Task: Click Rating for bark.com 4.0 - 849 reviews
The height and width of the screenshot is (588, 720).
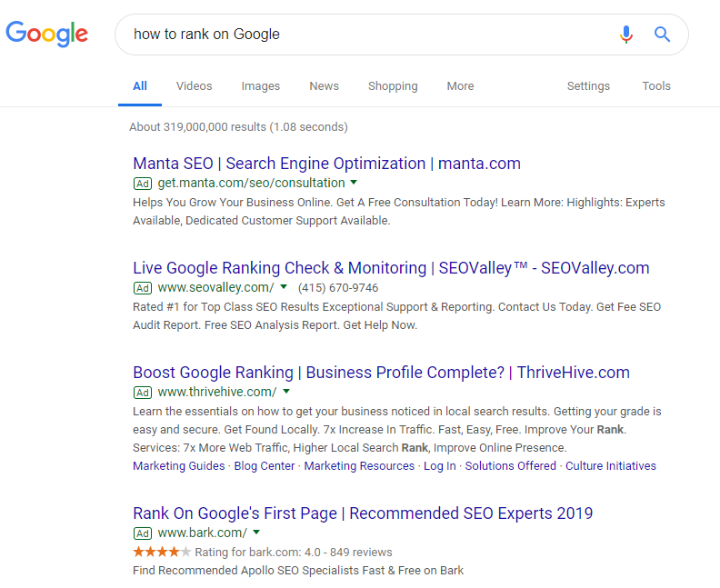Action: 294,553
